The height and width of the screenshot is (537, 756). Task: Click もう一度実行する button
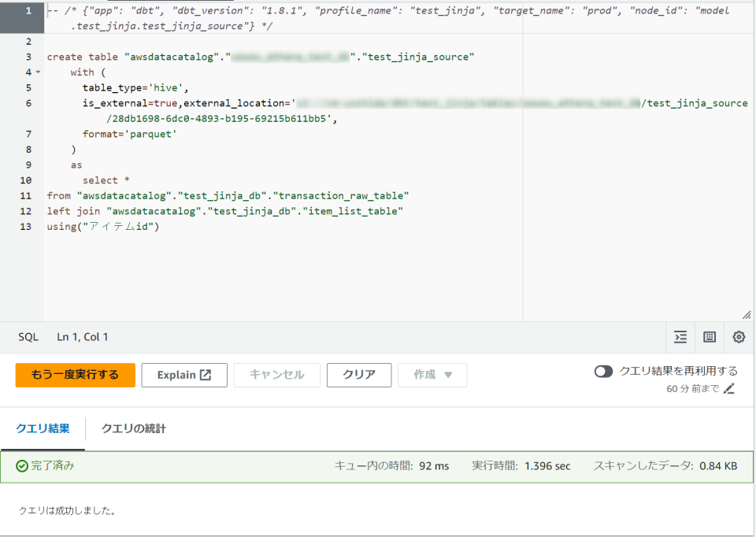[76, 375]
